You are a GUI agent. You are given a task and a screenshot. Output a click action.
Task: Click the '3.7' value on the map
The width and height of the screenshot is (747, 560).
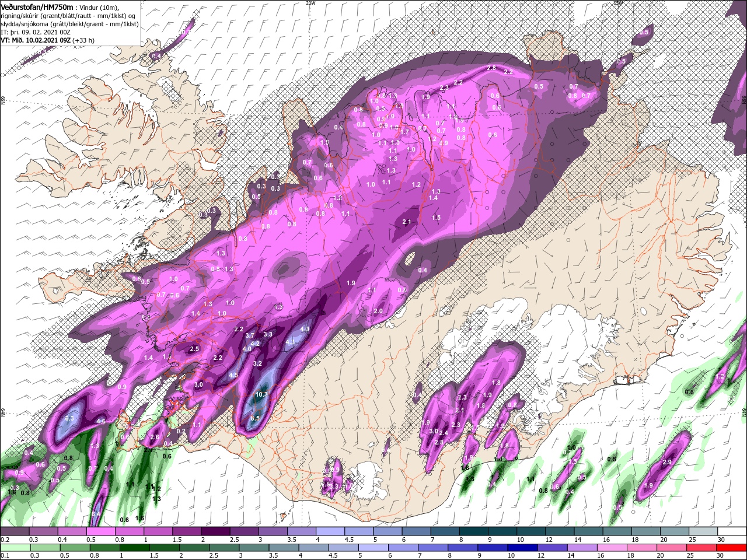click(x=250, y=335)
